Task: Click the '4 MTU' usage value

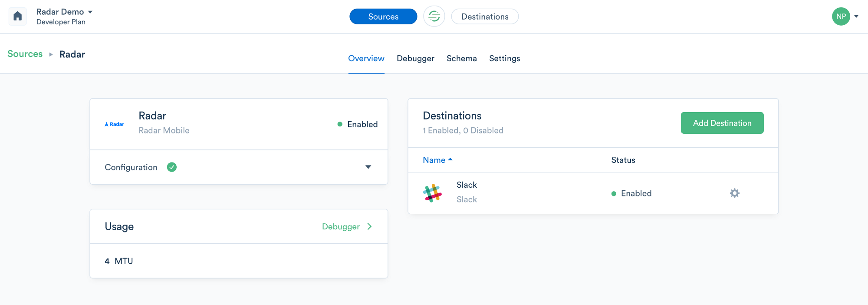Action: [119, 261]
